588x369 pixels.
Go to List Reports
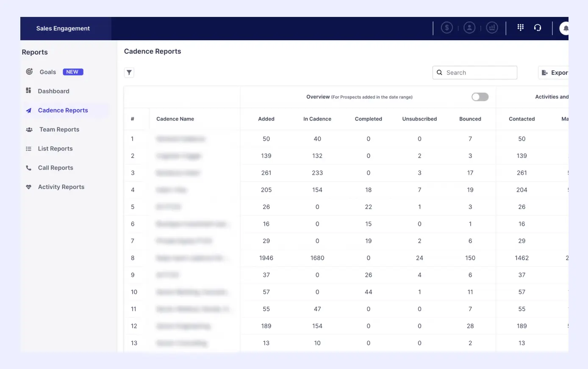[55, 149]
